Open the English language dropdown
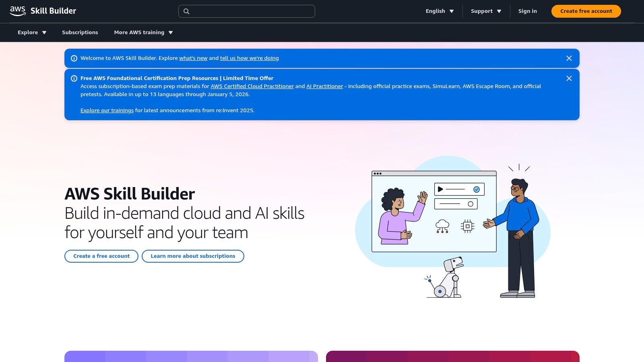The height and width of the screenshot is (362, 644). (439, 11)
